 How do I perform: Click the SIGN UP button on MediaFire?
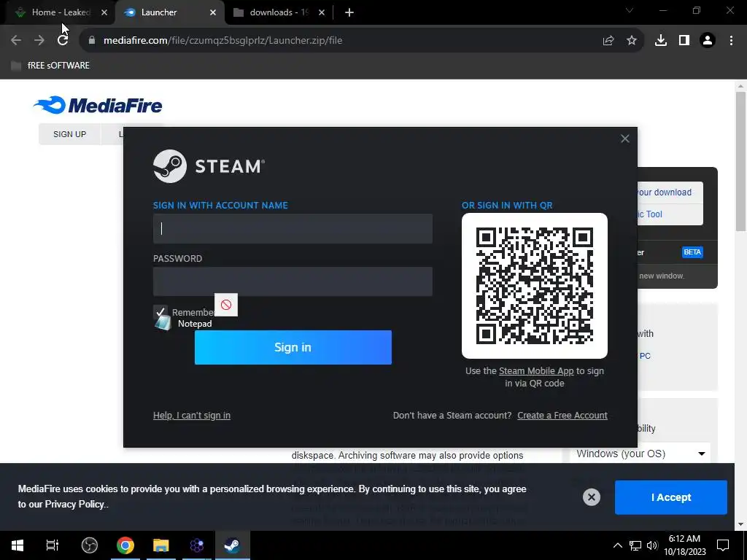(x=69, y=134)
